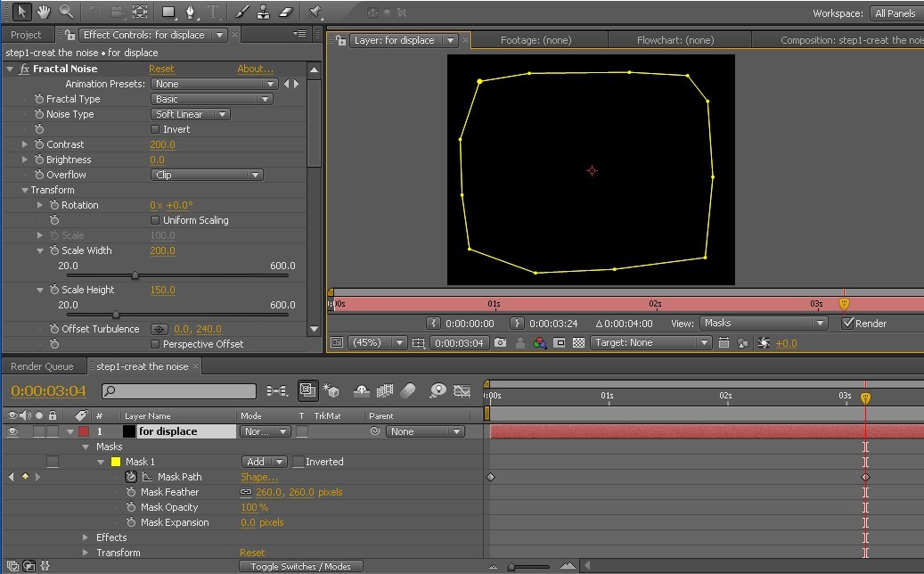
Task: Open the View Masks dropdown
Action: coord(763,323)
